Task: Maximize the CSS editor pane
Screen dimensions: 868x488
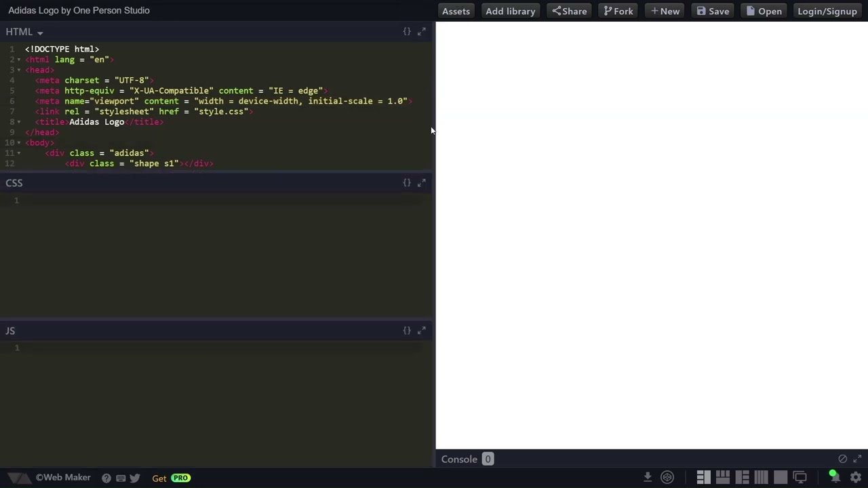Action: coord(422,183)
